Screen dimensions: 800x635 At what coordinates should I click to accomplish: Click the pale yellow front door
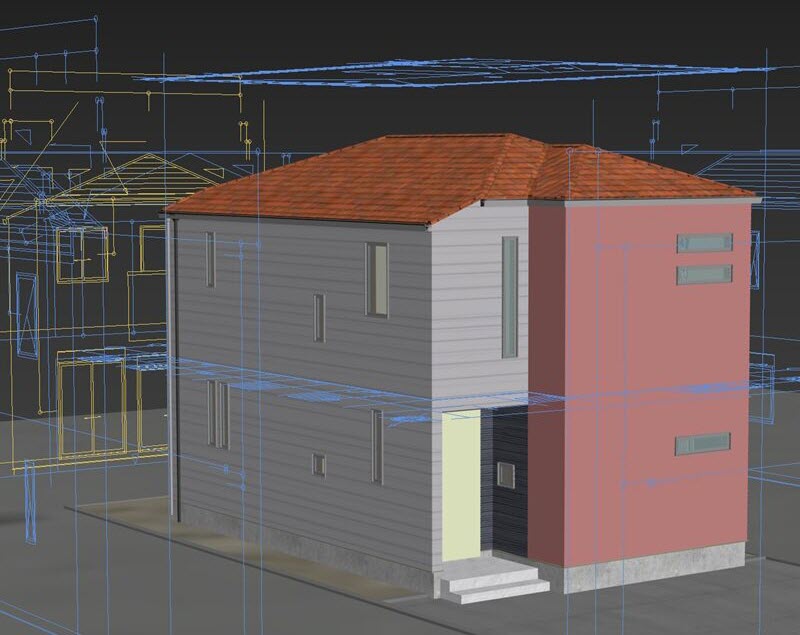[460, 485]
